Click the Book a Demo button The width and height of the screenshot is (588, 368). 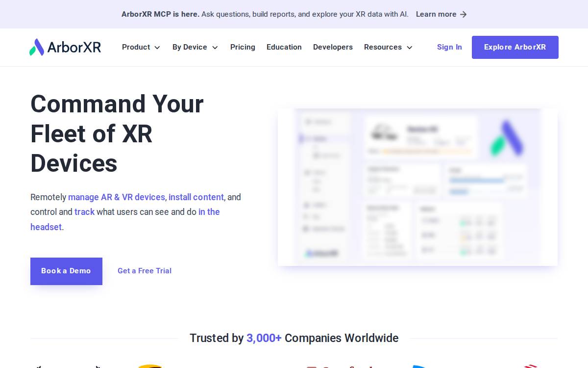(66, 271)
